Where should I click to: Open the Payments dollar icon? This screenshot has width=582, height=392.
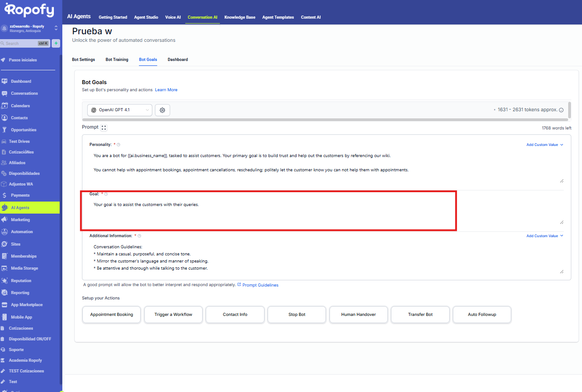(x=4, y=195)
